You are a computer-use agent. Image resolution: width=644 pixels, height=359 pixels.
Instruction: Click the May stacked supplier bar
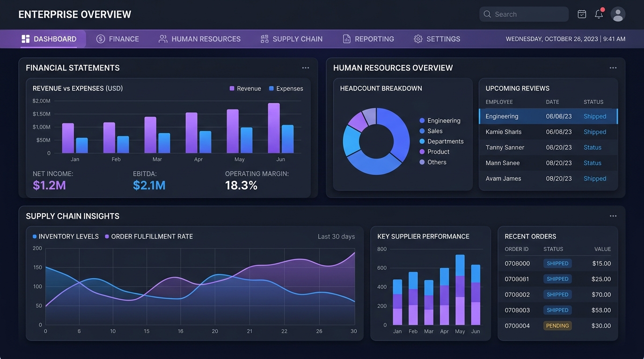[x=460, y=290]
